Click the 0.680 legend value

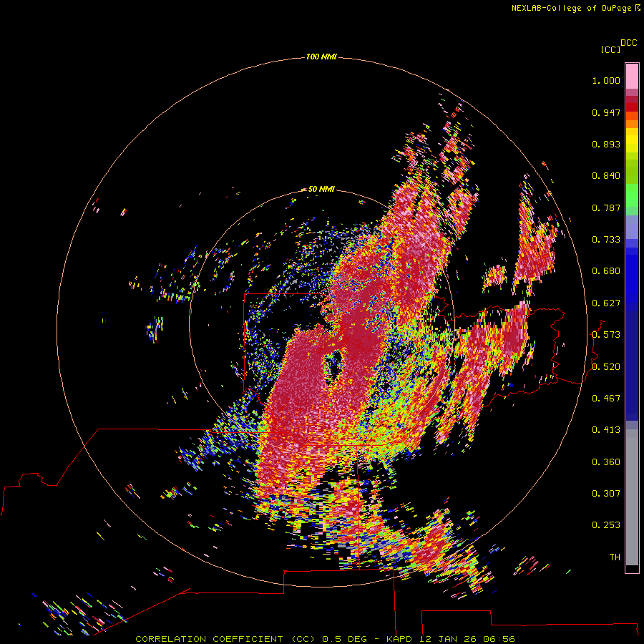(606, 271)
